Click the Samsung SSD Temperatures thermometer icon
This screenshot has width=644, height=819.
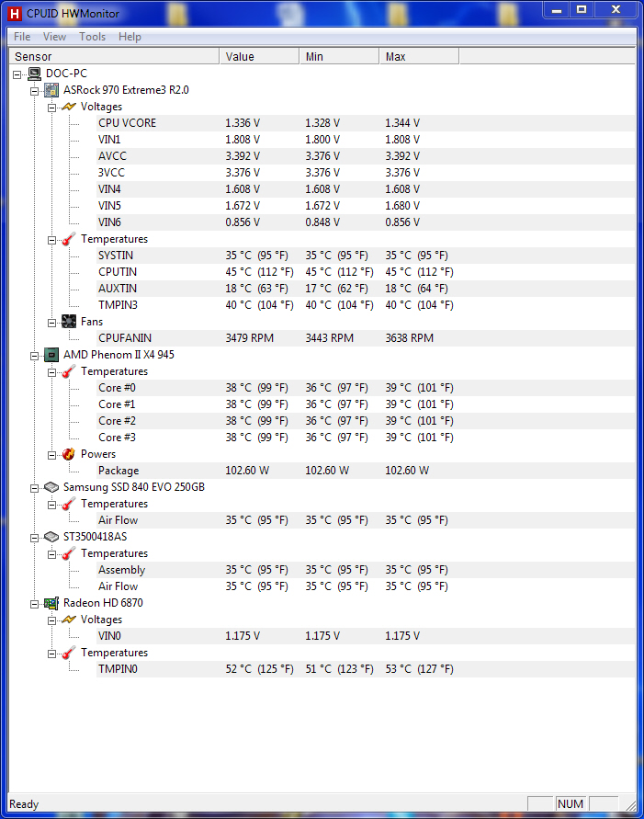tap(69, 504)
